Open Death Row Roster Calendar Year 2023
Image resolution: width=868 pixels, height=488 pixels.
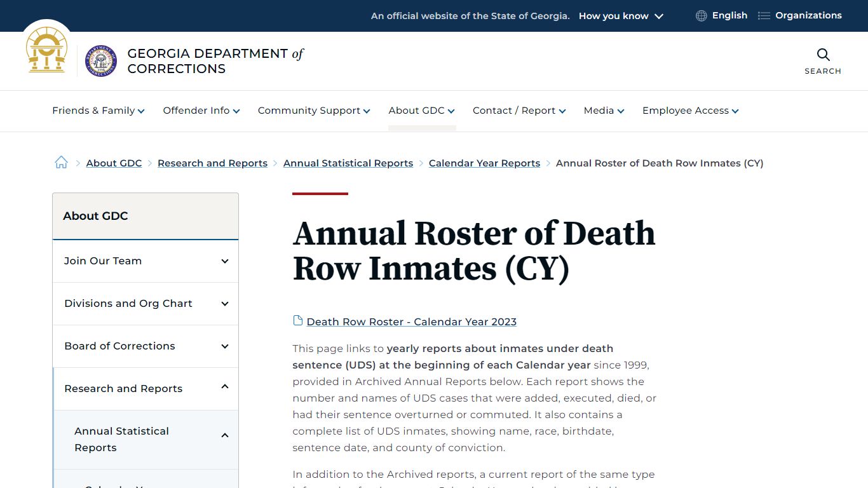412,322
